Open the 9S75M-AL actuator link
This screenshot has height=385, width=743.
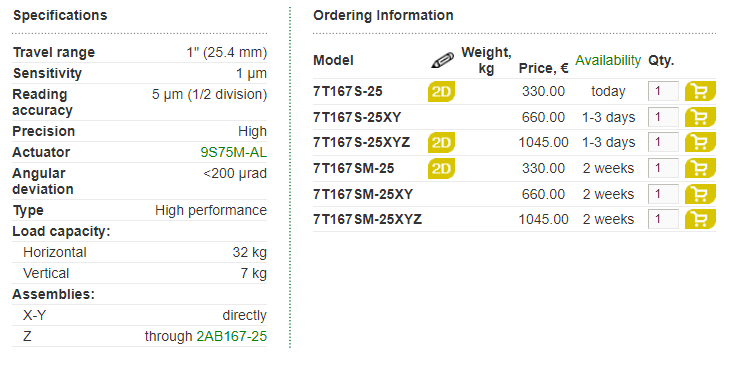[234, 152]
